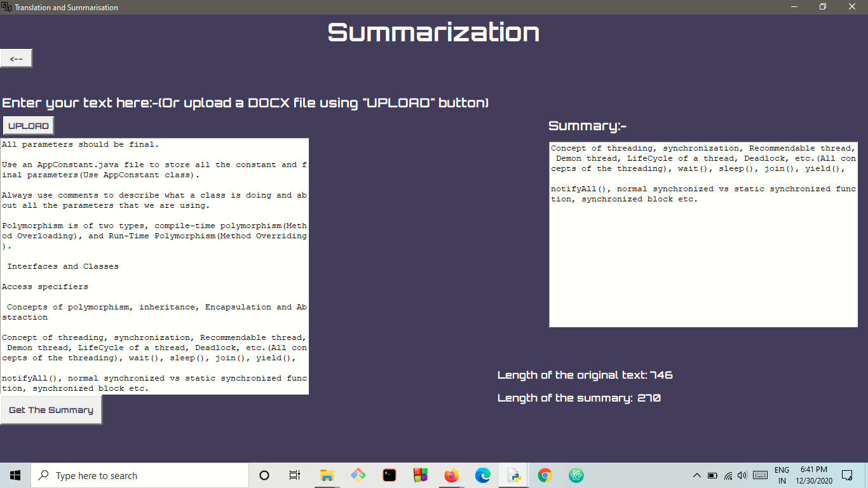Open the touch keyboard icon in system tray
868x488 pixels.
click(761, 475)
